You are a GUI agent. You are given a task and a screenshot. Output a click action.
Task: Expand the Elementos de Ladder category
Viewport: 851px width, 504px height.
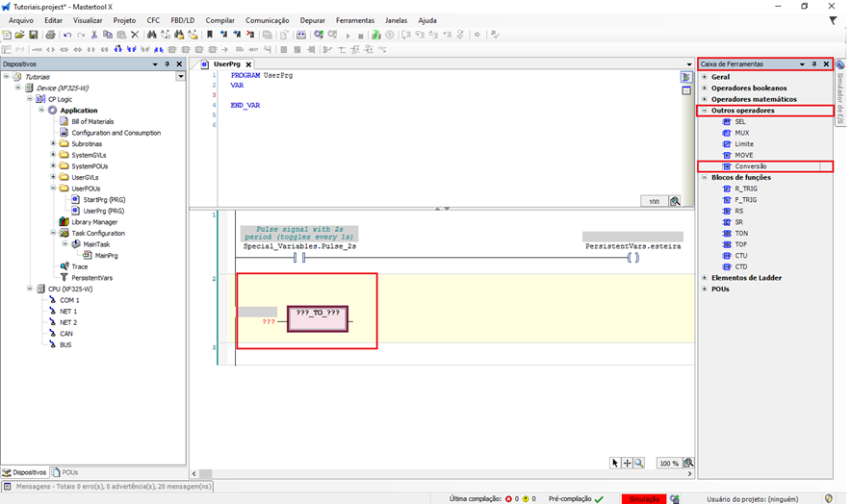click(x=705, y=278)
